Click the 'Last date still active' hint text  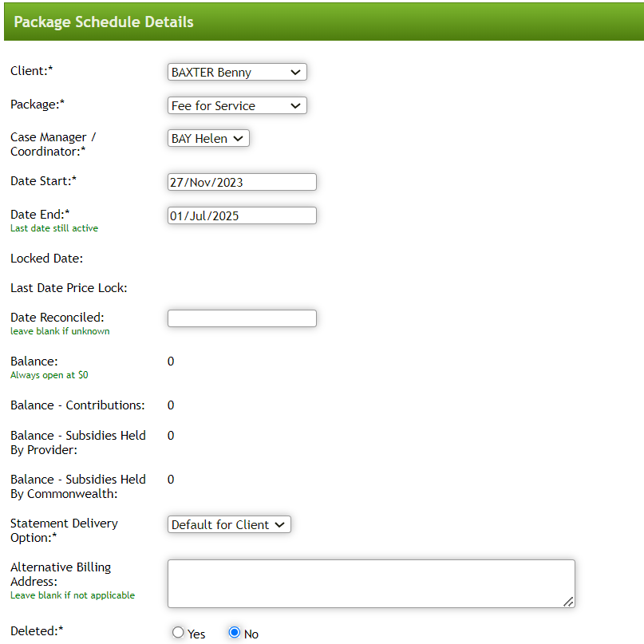click(53, 227)
